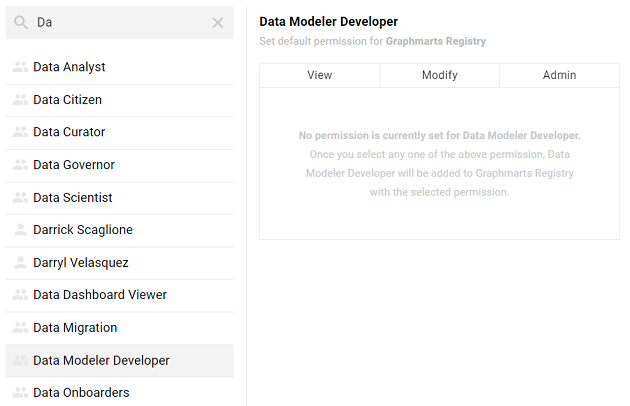Click the group icon beside Data Curator
Screen dimensions: 630x406
20,132
